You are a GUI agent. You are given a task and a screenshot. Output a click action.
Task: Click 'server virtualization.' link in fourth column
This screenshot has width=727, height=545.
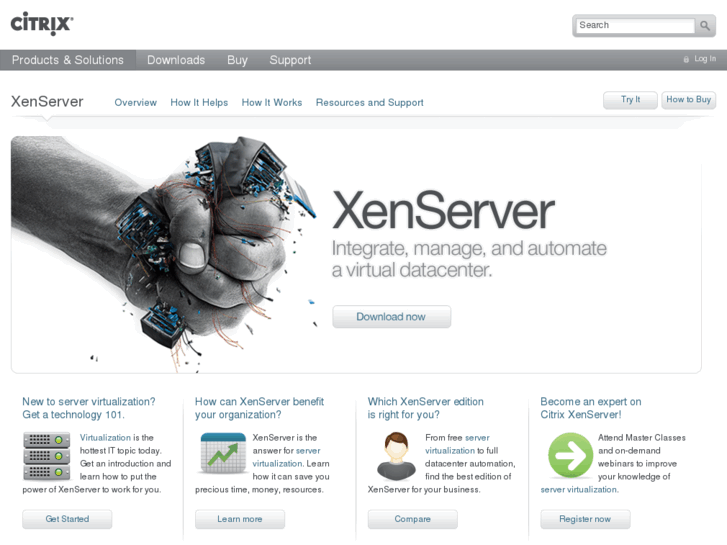(580, 489)
